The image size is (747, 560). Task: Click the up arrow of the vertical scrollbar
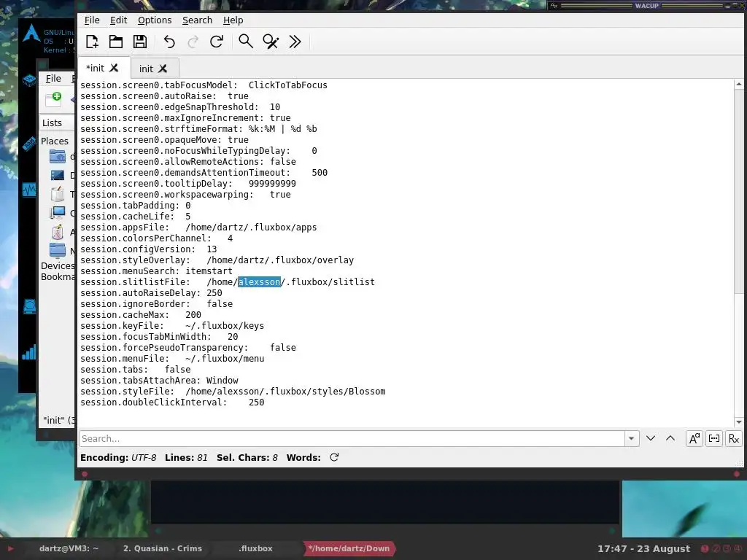(x=738, y=85)
